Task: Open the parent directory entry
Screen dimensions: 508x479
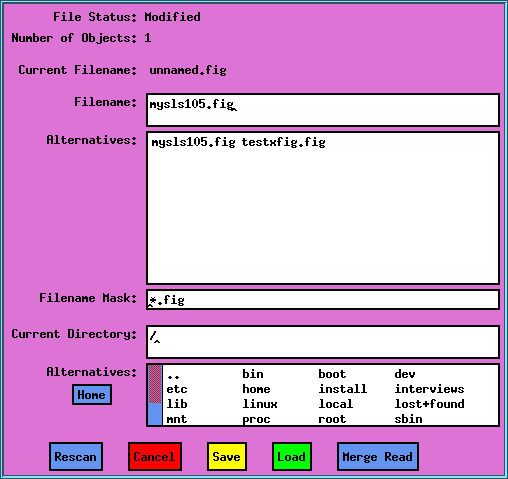Action: 173,376
